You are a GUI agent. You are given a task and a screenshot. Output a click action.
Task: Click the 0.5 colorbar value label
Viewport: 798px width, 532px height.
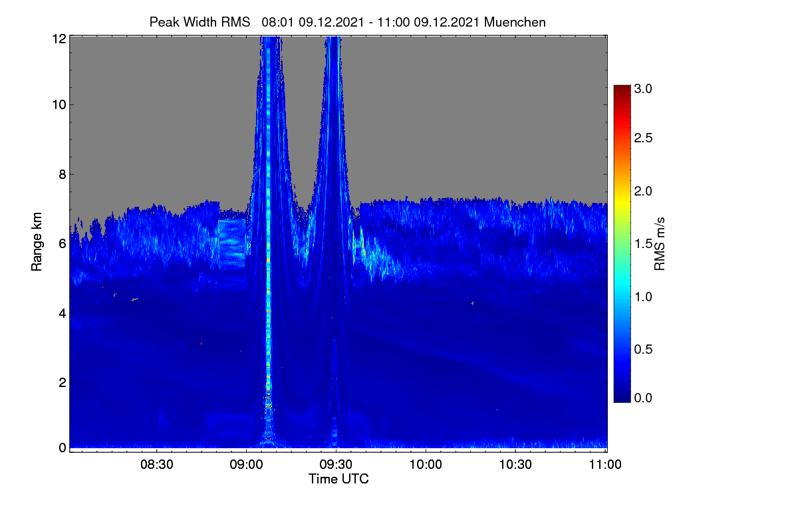click(x=644, y=349)
